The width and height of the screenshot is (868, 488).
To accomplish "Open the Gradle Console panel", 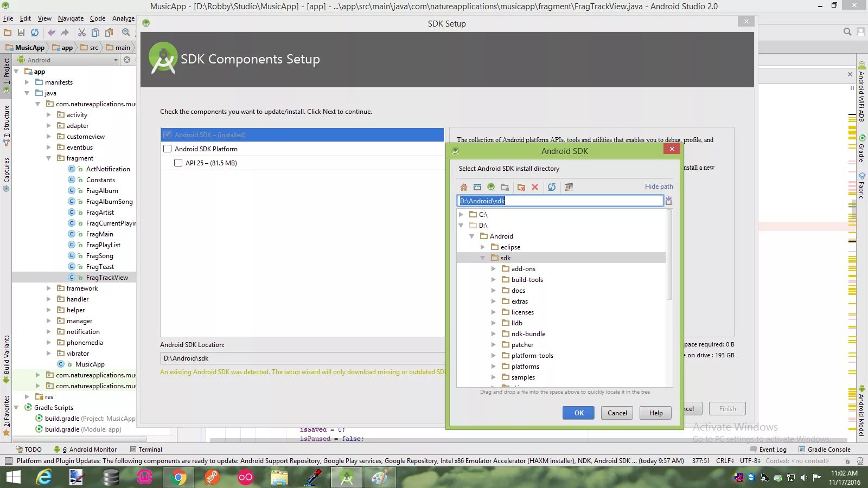I will 825,450.
